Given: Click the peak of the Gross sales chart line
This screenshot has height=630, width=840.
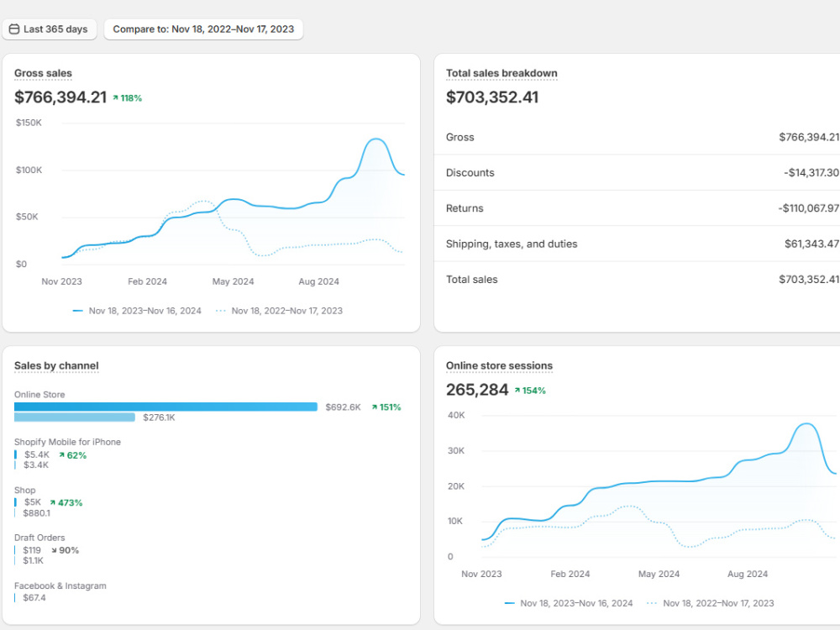Looking at the screenshot, I should point(376,139).
